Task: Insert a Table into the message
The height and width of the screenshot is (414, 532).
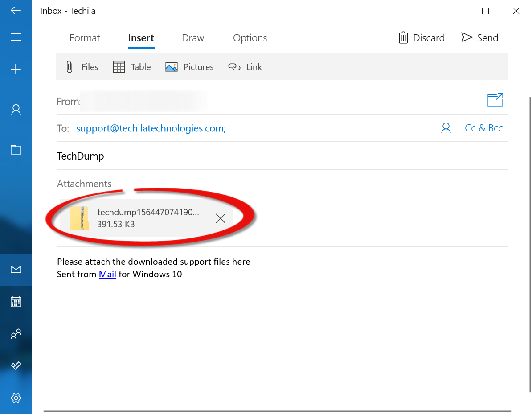Action: tap(132, 67)
